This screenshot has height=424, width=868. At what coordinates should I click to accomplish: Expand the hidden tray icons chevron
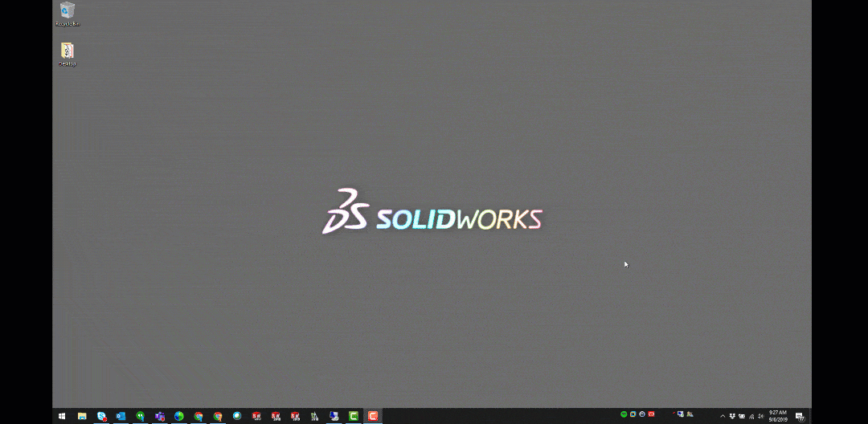[722, 416]
